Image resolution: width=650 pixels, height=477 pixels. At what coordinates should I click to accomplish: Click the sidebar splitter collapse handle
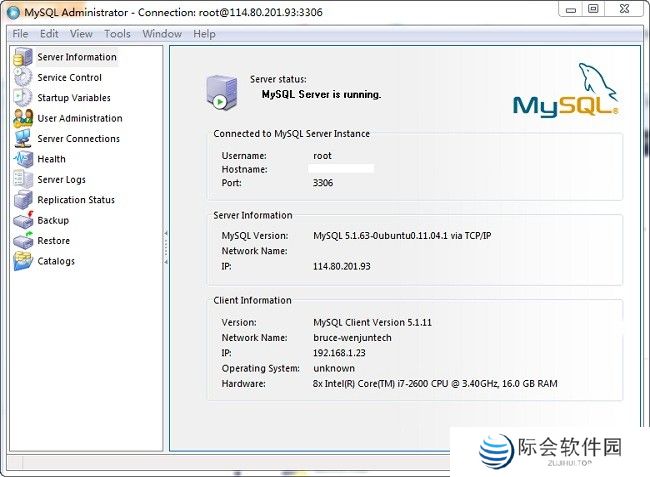coord(166,248)
